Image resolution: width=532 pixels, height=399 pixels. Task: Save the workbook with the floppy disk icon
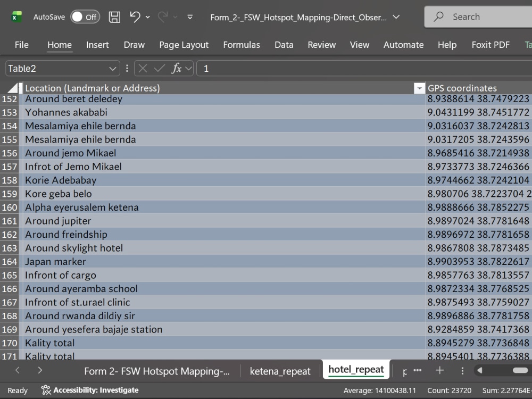114,17
